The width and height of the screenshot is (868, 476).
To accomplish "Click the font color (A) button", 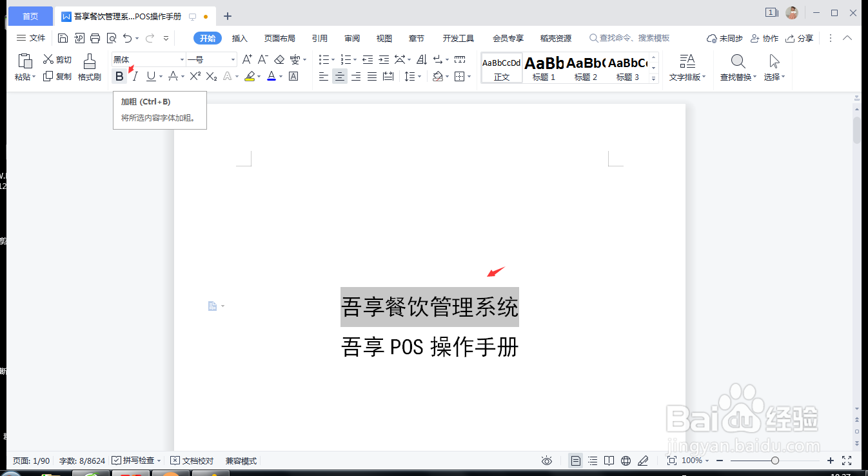I will tap(271, 77).
